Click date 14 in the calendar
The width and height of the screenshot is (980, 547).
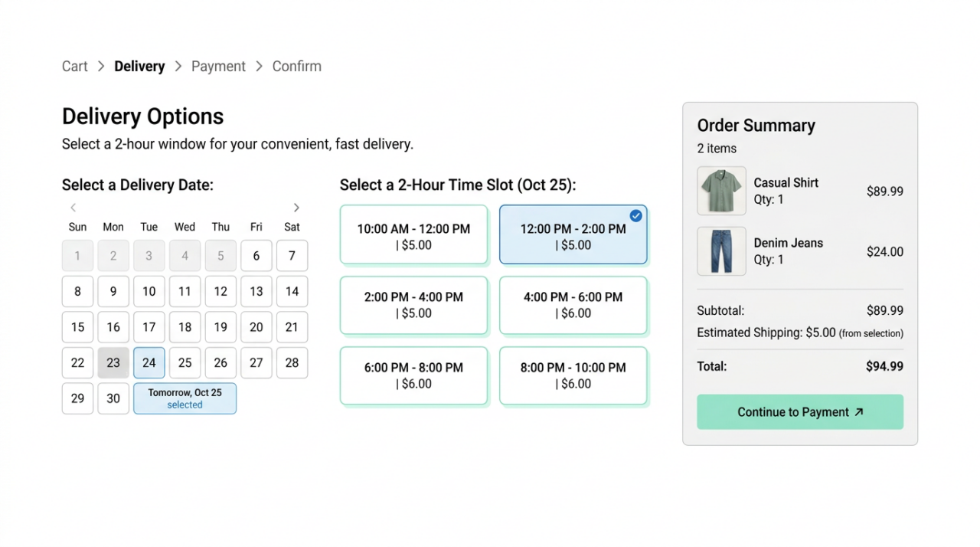[292, 291]
